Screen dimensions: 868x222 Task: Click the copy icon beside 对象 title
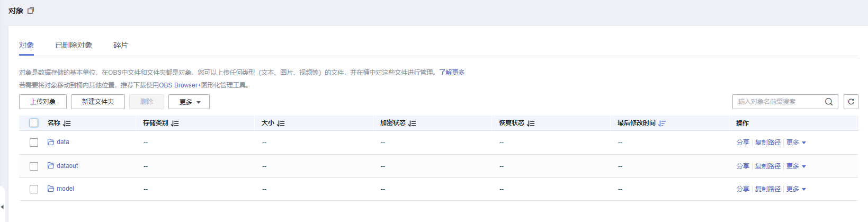31,11
